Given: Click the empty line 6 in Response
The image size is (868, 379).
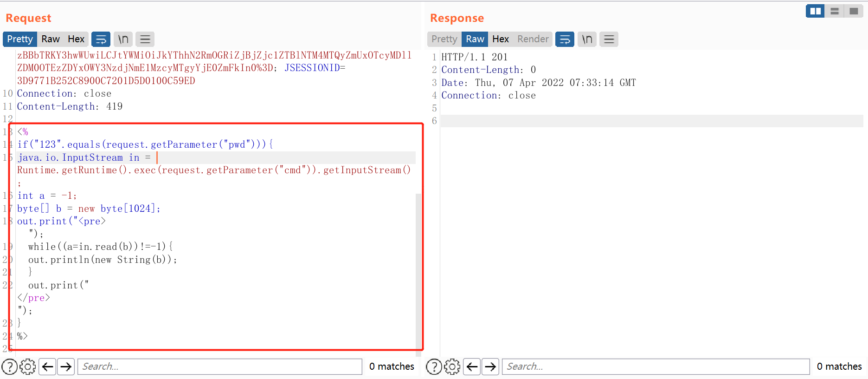Looking at the screenshot, I should [x=652, y=121].
